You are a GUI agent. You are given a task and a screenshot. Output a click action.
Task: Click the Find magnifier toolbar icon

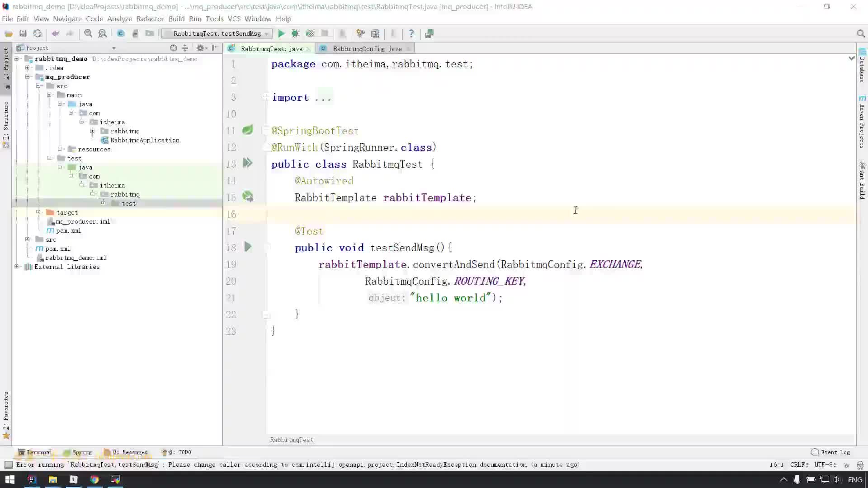pyautogui.click(x=88, y=33)
